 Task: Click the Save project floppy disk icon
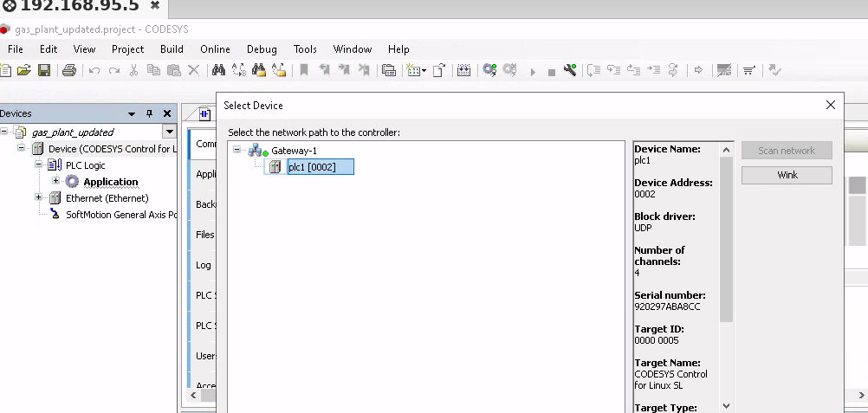pos(43,71)
